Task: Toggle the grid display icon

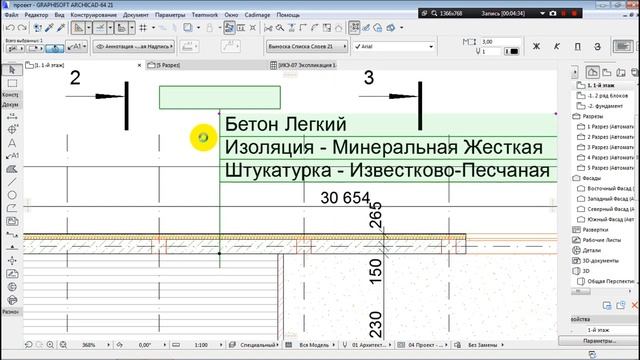Action: coord(143,28)
